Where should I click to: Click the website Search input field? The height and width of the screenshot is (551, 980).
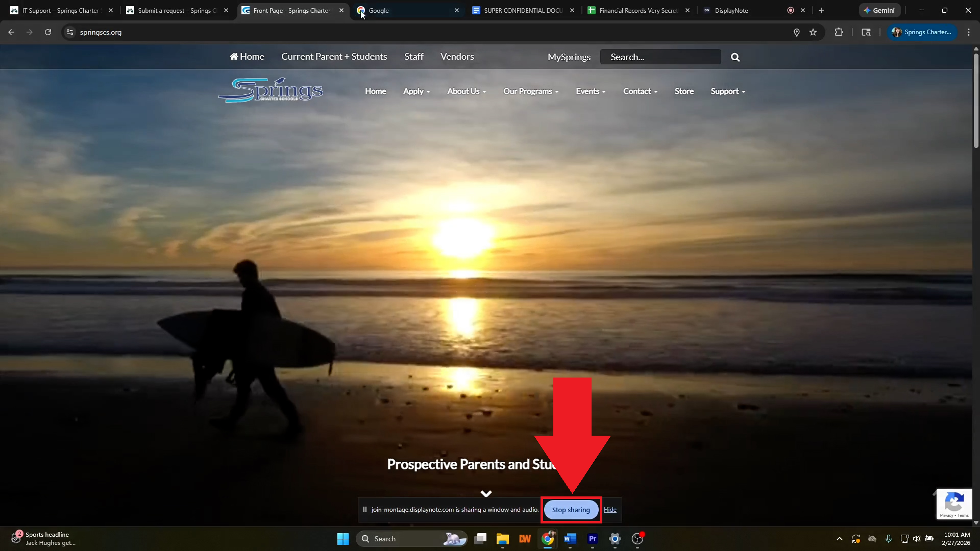[x=660, y=57]
